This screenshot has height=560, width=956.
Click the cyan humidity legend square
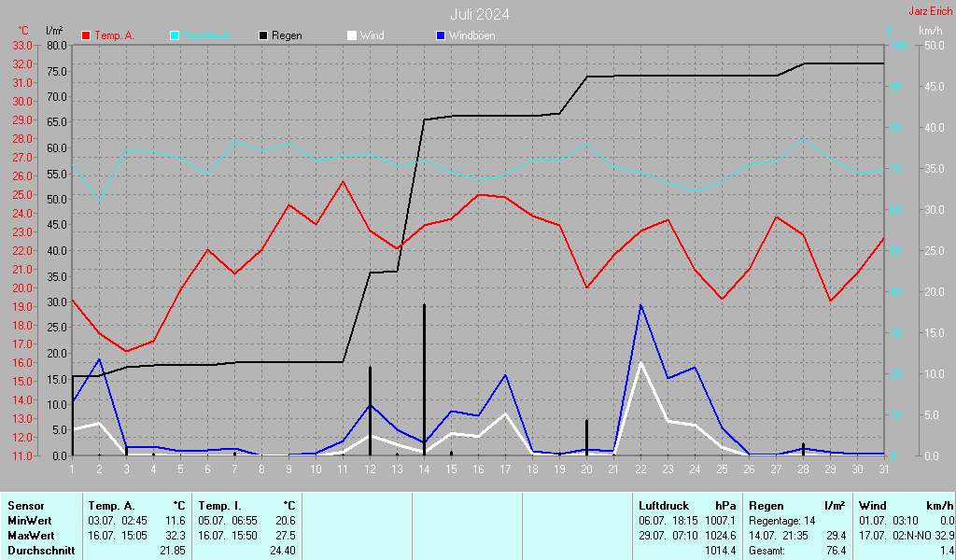175,35
